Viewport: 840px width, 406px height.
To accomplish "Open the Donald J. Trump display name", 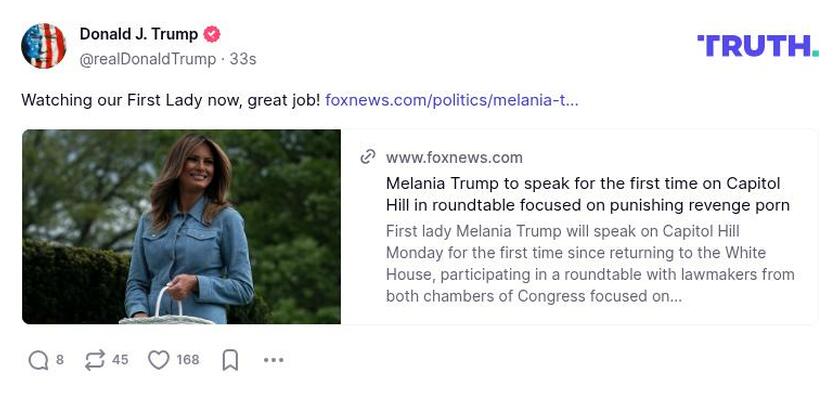I will tap(138, 35).
